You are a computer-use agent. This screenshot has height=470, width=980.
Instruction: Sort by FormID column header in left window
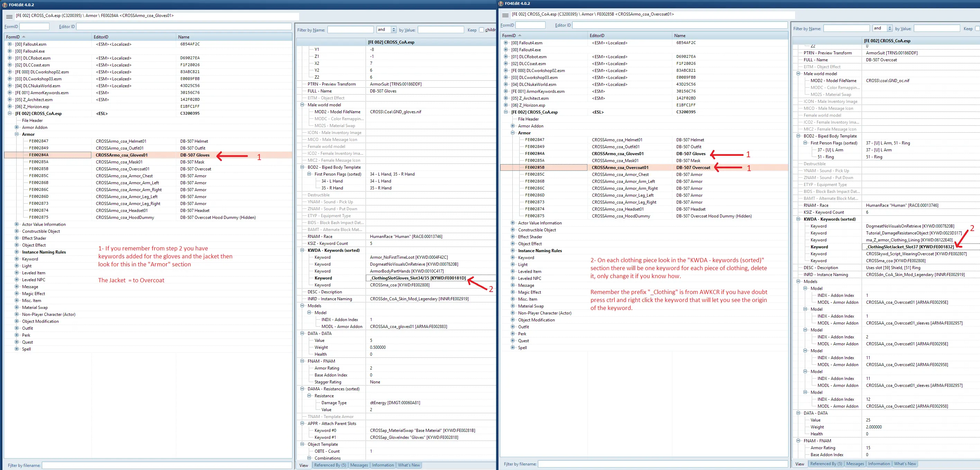(x=48, y=37)
